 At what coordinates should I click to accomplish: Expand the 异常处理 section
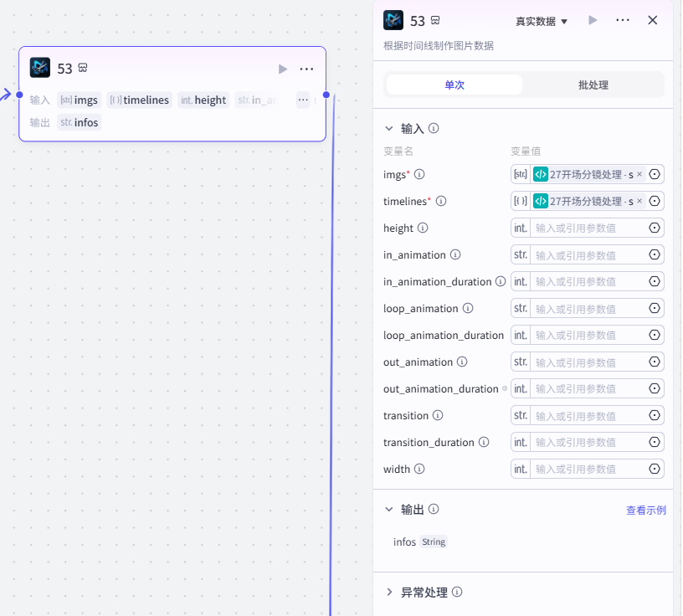389,592
